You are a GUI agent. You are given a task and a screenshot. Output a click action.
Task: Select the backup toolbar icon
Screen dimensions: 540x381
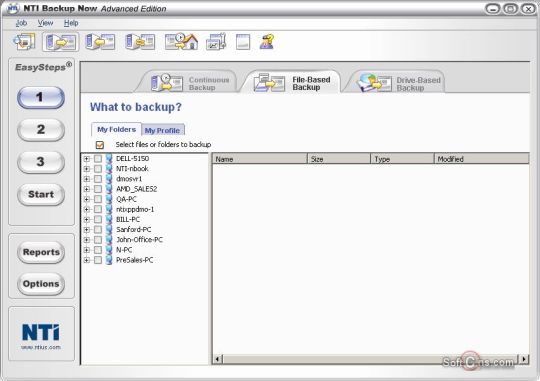[61, 42]
